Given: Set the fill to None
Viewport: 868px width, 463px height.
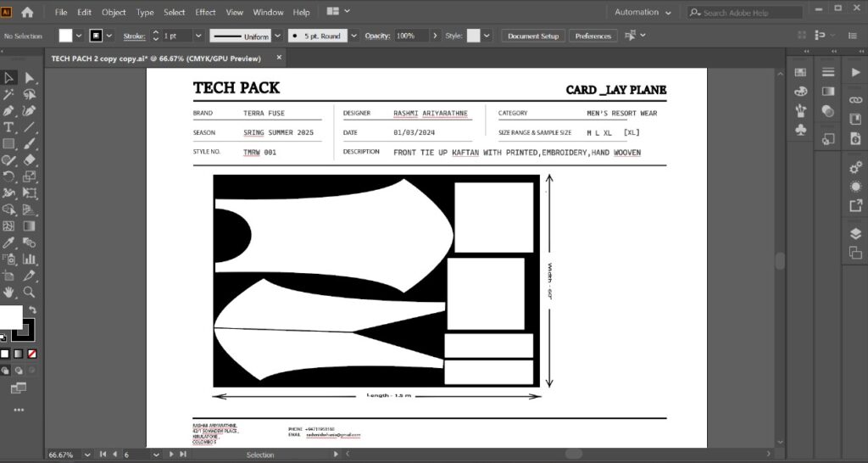Looking at the screenshot, I should click(x=31, y=354).
